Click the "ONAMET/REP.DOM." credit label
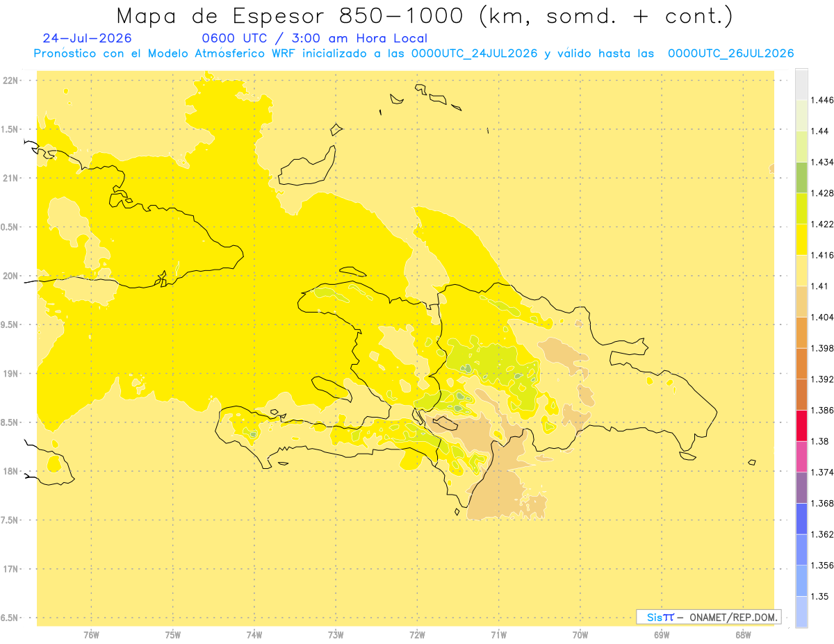The image size is (834, 644). [x=735, y=617]
